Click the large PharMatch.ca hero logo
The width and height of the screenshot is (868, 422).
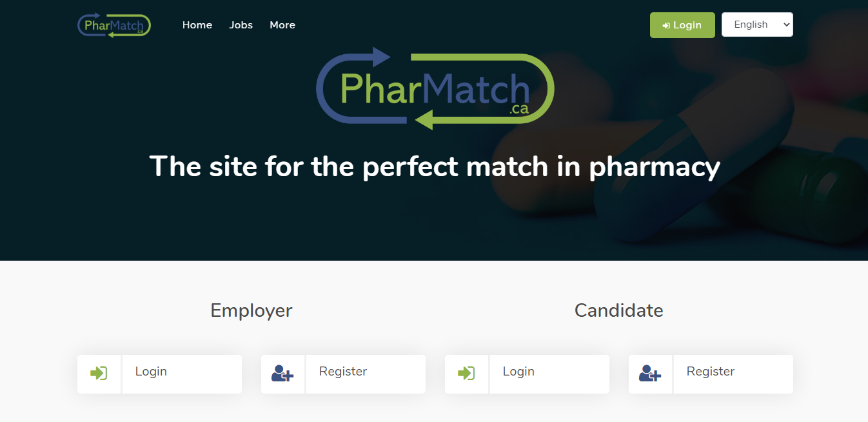tap(435, 88)
